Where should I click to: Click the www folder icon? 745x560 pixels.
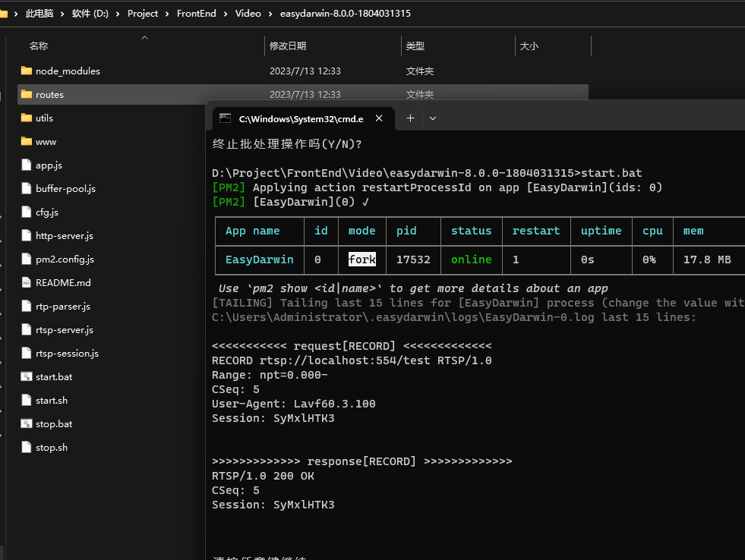tap(27, 141)
